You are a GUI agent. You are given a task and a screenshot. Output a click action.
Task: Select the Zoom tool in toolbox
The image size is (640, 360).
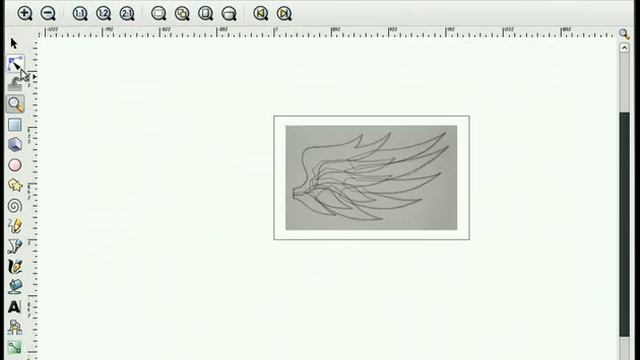click(x=15, y=104)
